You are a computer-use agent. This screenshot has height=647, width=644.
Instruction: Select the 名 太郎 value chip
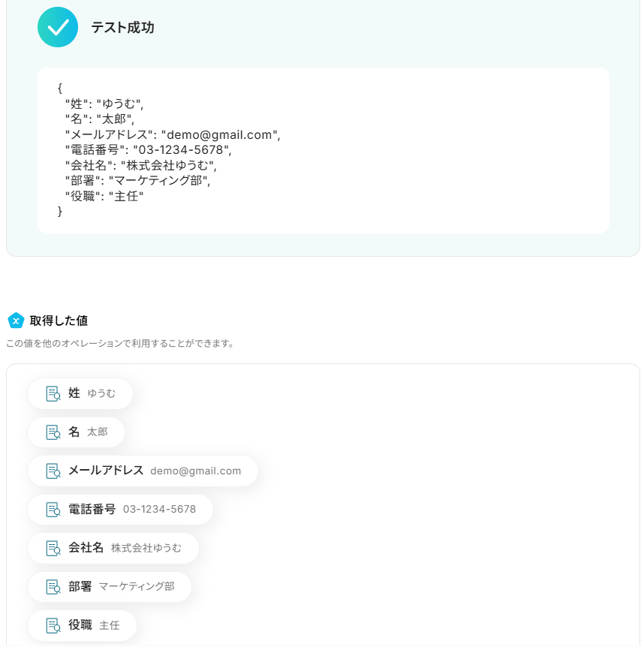point(77,432)
